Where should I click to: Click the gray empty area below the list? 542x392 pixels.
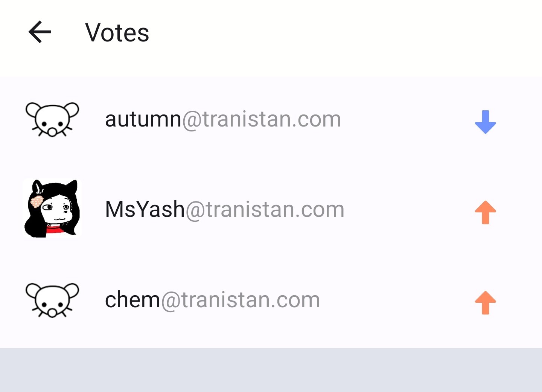point(271,370)
